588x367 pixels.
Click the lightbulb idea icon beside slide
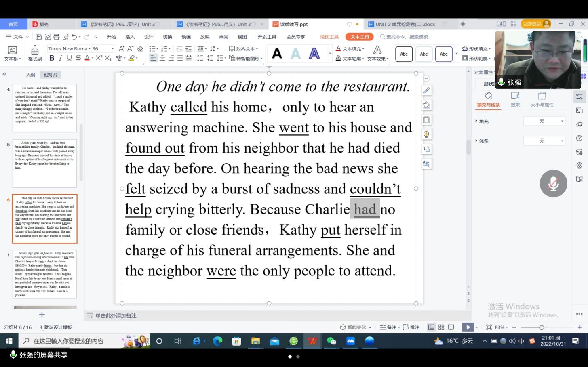tap(426, 134)
